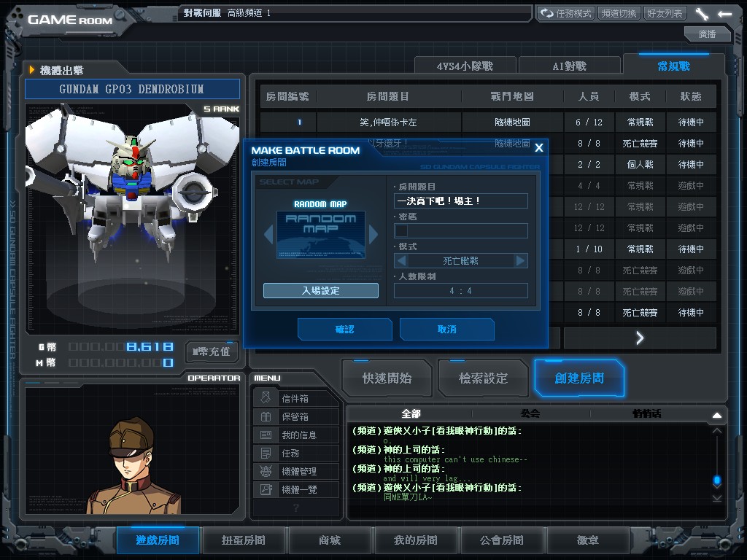Screen dimensions: 747x560
Task: Select room 1 titled 笑,仲唔係卡左
Action: click(x=488, y=122)
